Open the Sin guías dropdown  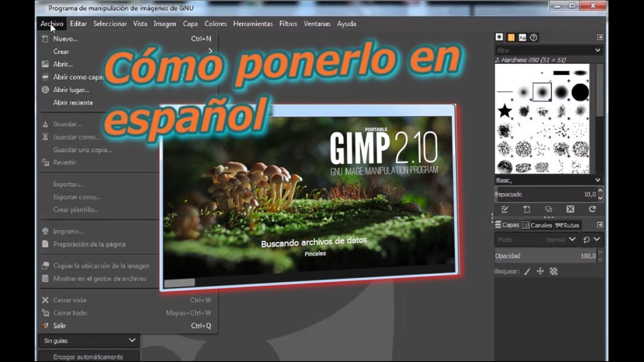pyautogui.click(x=89, y=341)
